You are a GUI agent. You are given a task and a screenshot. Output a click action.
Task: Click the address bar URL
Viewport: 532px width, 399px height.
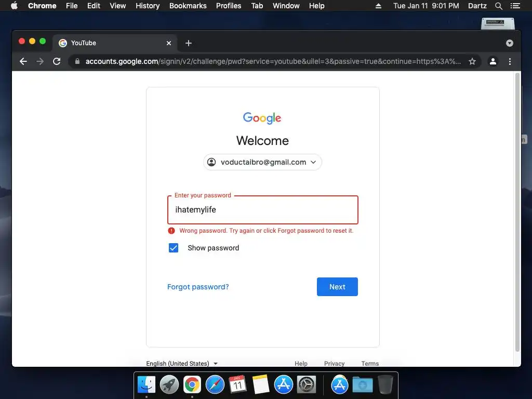273,61
